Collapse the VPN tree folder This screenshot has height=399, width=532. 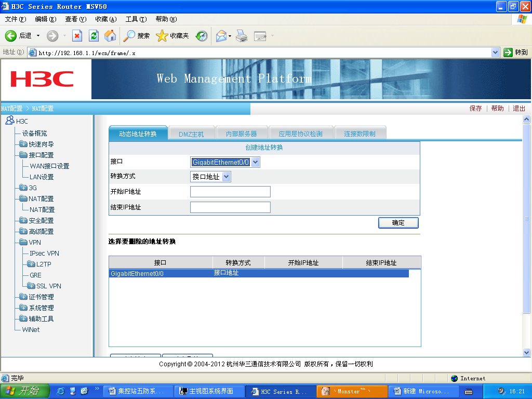click(23, 243)
